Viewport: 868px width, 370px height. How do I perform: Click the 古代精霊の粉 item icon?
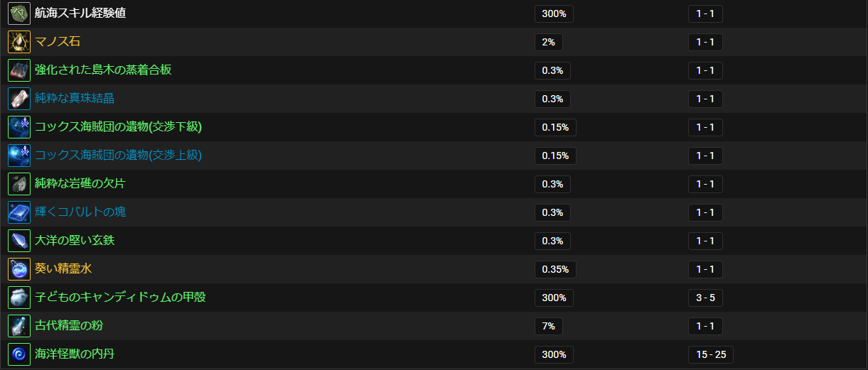coord(19,326)
